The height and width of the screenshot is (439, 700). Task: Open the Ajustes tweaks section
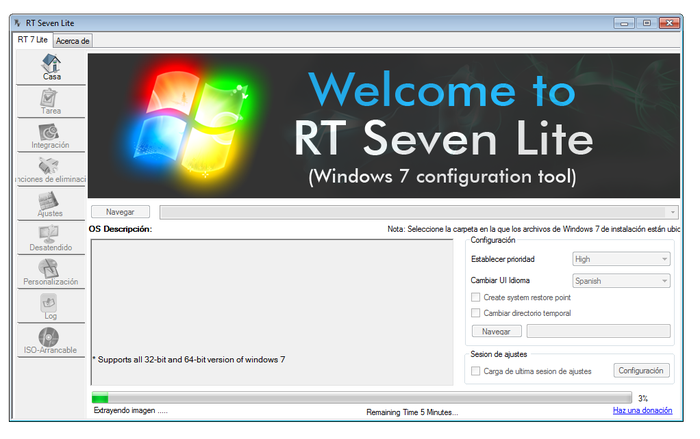(x=51, y=204)
